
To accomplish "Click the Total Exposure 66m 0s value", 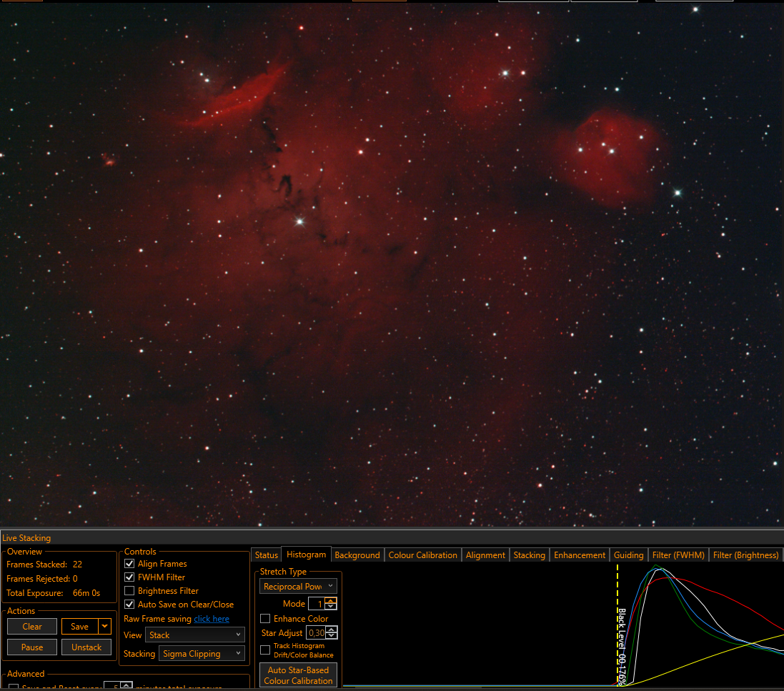I will click(86, 593).
